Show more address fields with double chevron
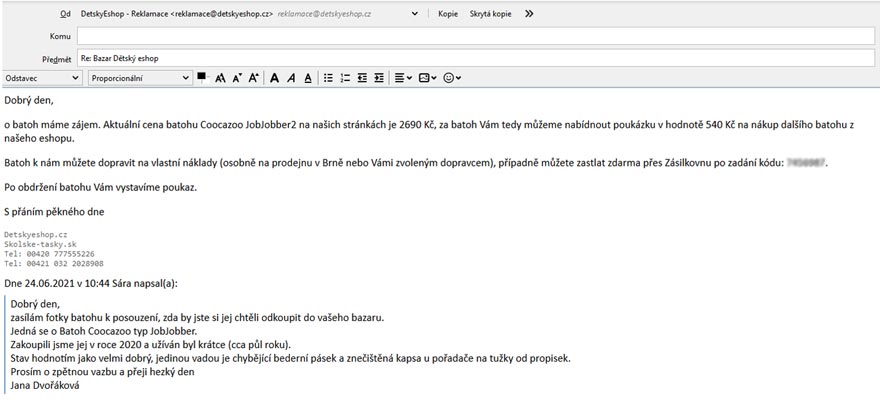 [x=529, y=15]
